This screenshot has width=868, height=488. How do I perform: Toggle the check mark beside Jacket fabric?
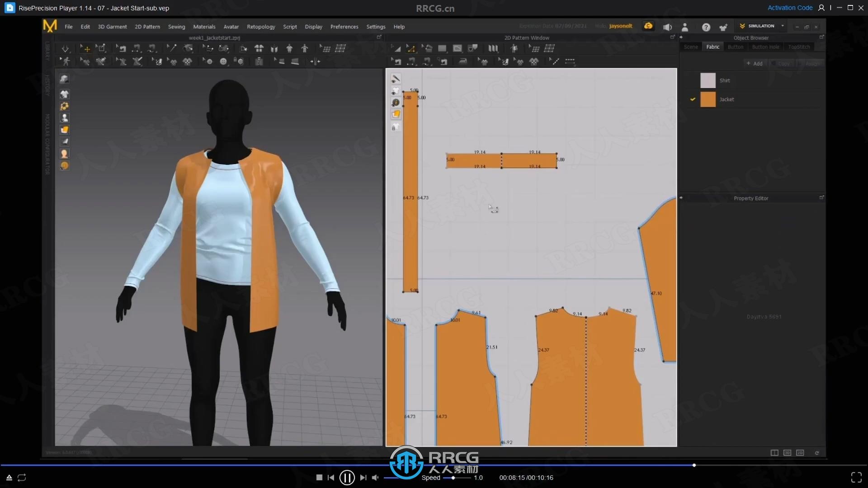[x=693, y=99]
